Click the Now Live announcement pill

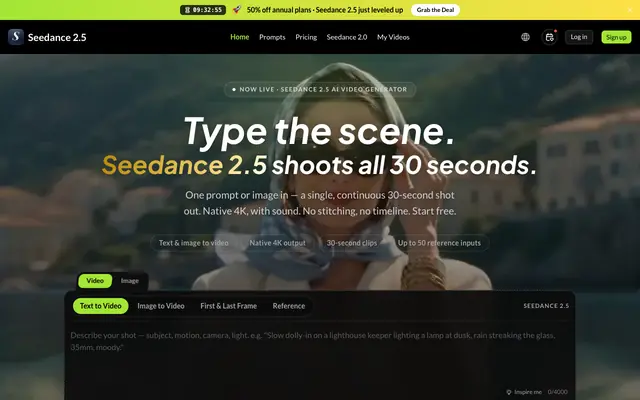(320, 89)
